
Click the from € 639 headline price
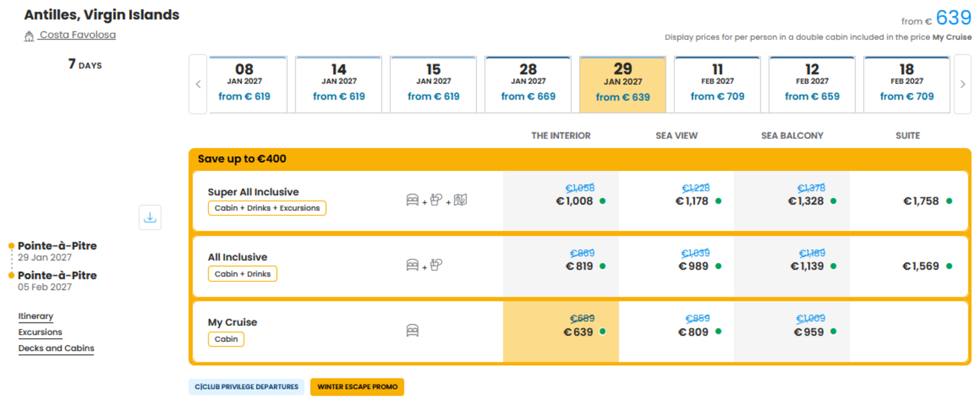tap(936, 18)
